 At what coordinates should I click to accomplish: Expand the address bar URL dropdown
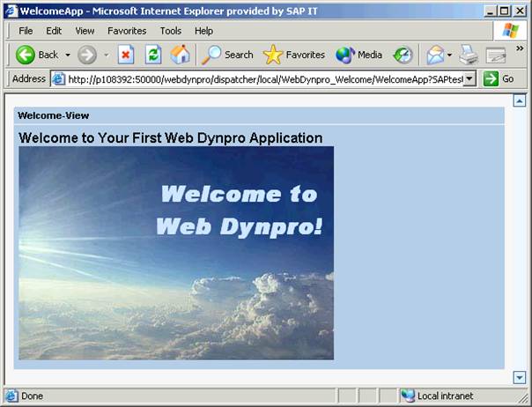(469, 78)
